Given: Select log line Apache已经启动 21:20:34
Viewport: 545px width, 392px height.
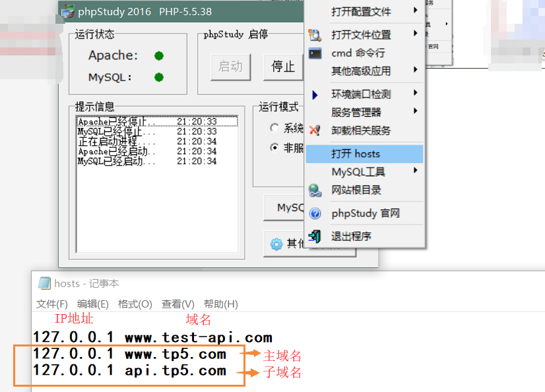Looking at the screenshot, I should pos(157,152).
